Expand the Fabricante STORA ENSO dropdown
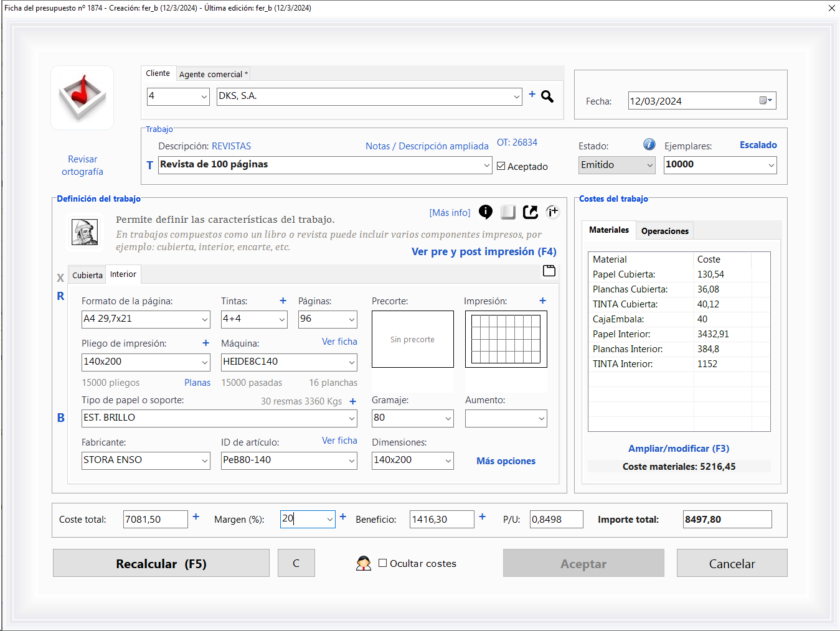840x631 pixels. click(205, 461)
